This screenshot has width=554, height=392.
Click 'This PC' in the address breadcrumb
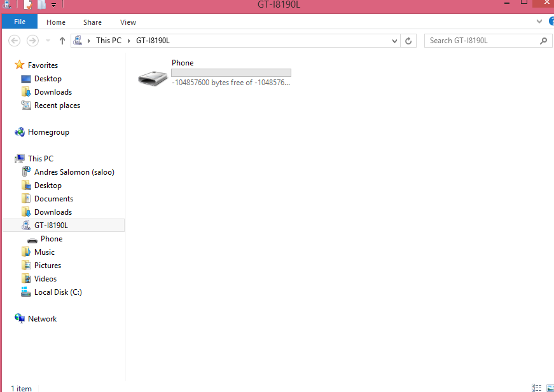(x=108, y=41)
